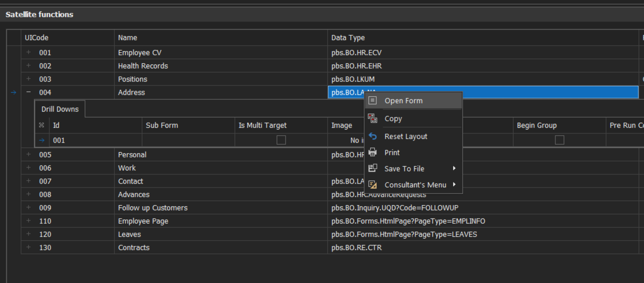Screen dimensions: 644x283
Task: Select Reset Layout menu entry
Action: [413, 136]
